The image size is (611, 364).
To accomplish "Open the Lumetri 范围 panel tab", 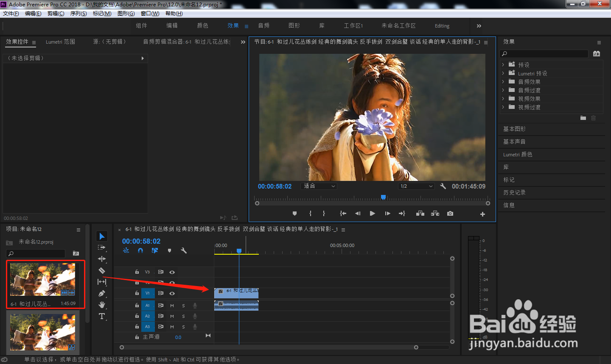I will (x=60, y=42).
